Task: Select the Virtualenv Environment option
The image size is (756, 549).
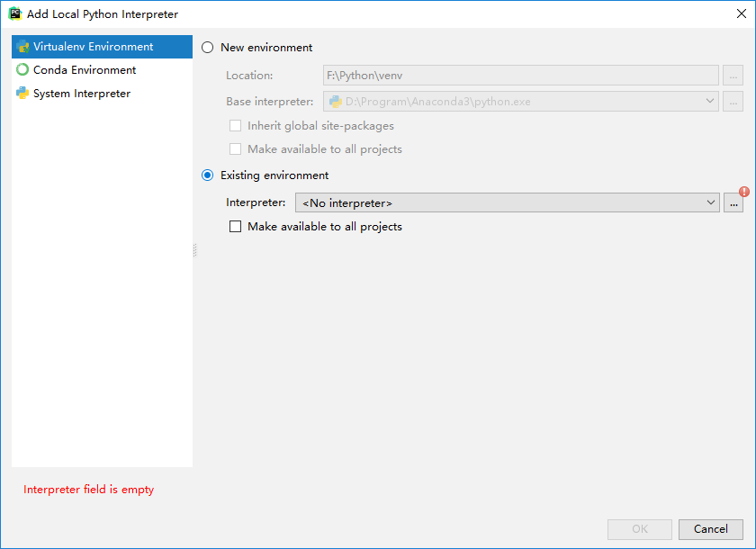Action: [93, 47]
